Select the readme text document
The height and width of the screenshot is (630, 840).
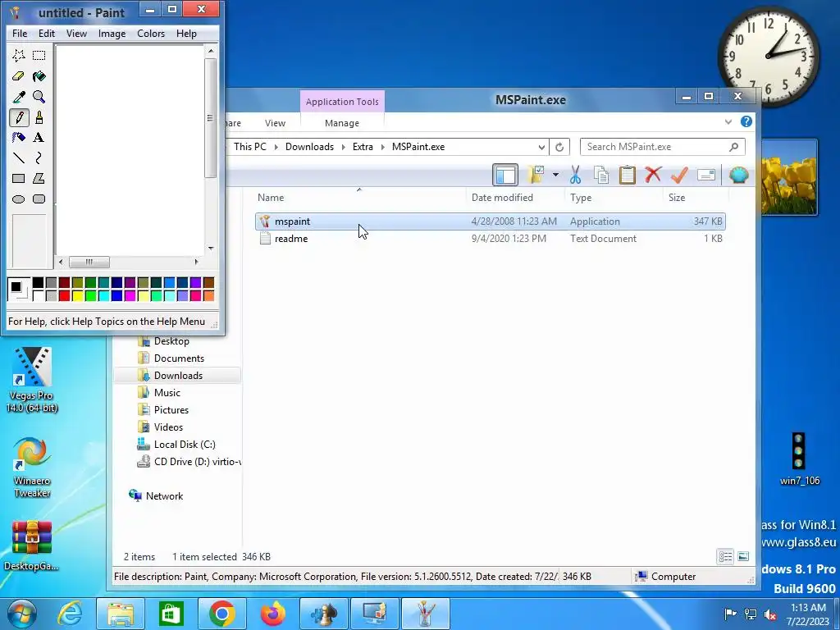[491, 239]
